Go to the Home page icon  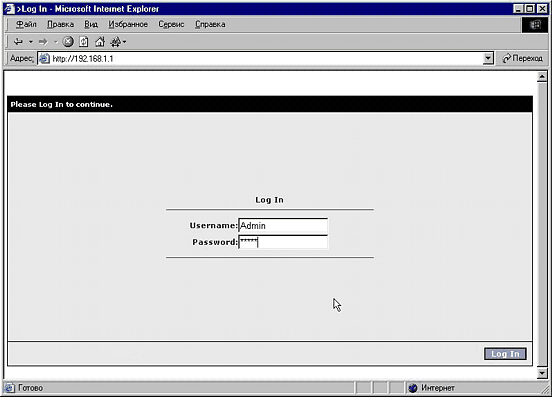pos(100,42)
